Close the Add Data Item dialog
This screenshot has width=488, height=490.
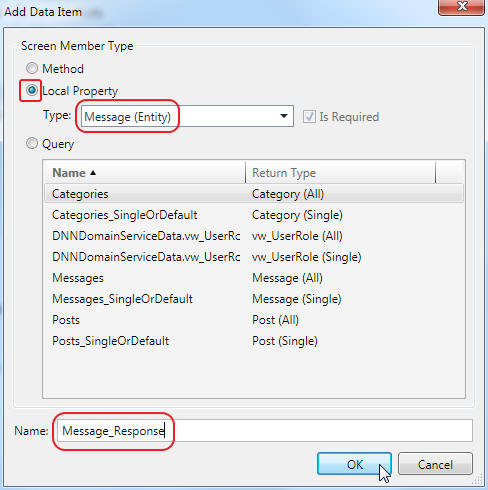click(462, 6)
